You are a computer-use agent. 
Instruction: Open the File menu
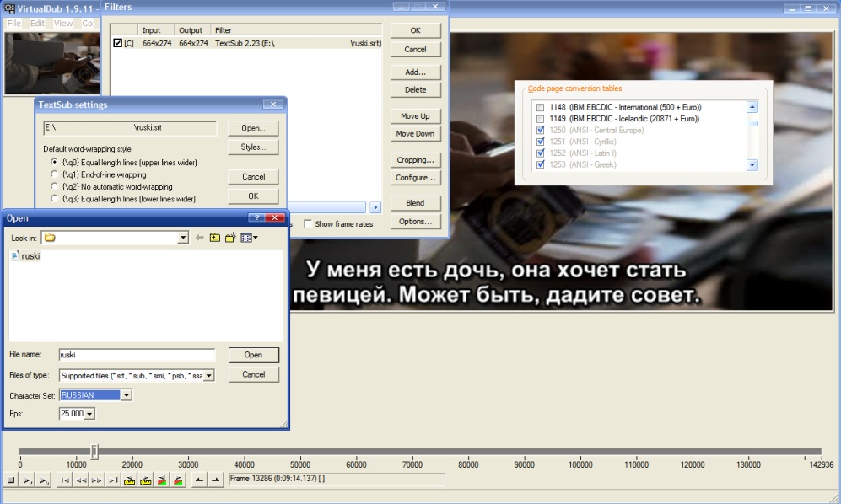click(14, 23)
